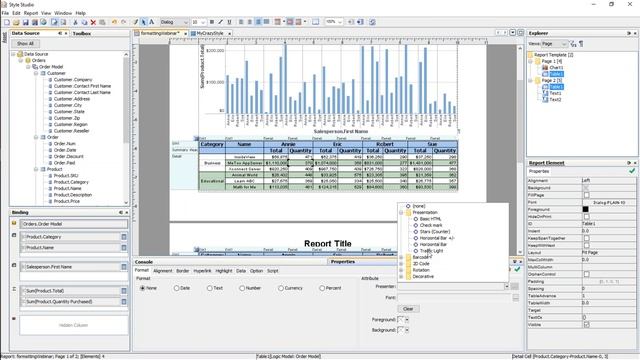Collapse the Product node in Data Source tree
The image size is (640, 360).
point(36,169)
